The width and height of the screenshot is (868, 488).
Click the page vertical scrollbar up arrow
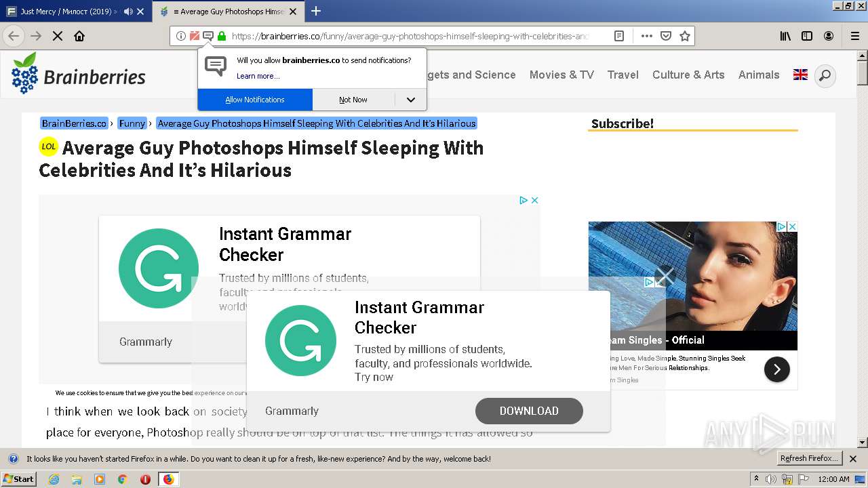click(862, 55)
